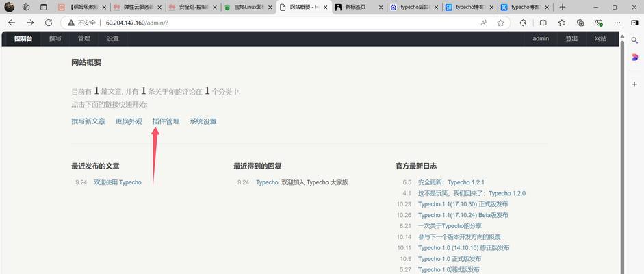Add this page to favorites with the star
Screen dimensions: 644x274
pos(500,23)
